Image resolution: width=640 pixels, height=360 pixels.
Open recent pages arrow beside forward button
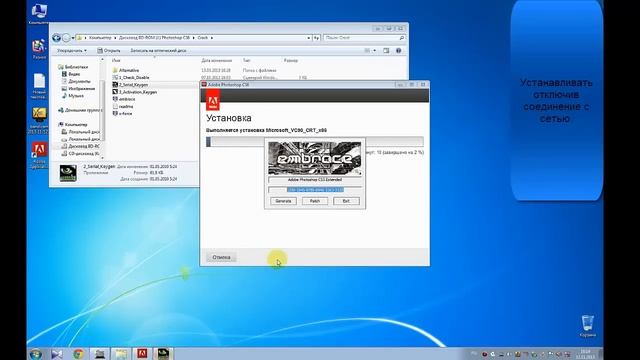73,38
